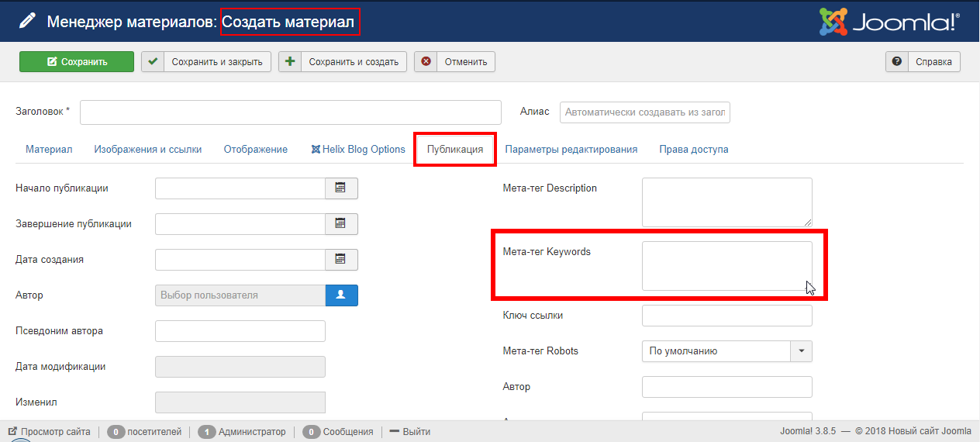Click the Ключ ссылки input field

(x=726, y=316)
